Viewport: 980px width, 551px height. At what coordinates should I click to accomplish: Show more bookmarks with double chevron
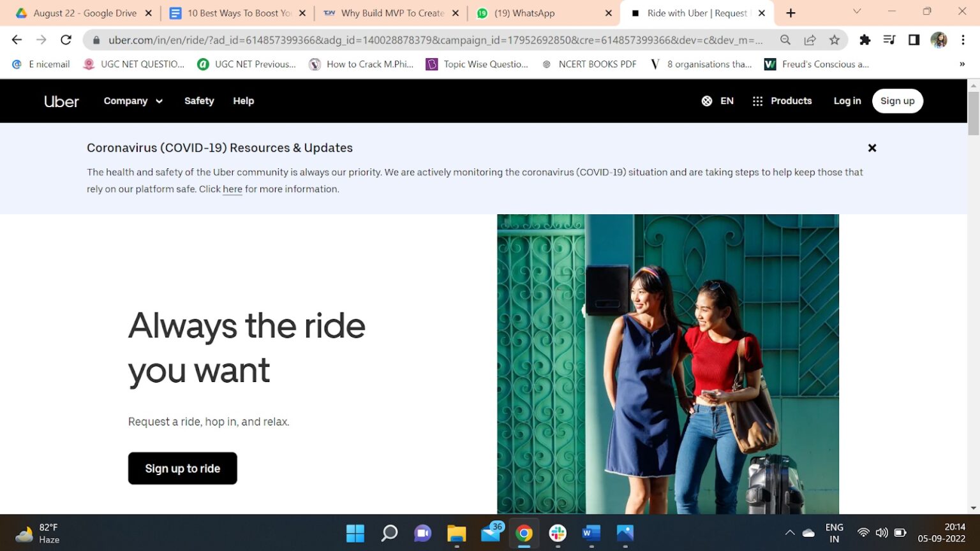(961, 64)
